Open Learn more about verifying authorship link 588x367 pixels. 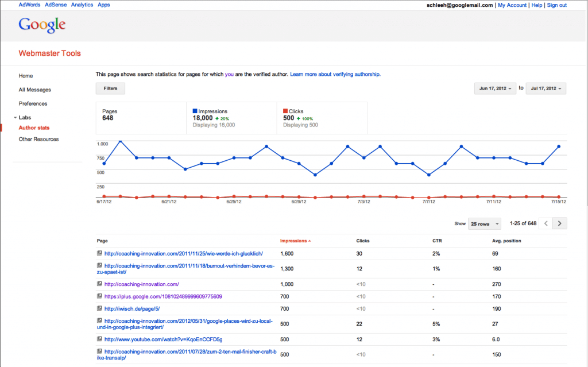click(x=335, y=74)
